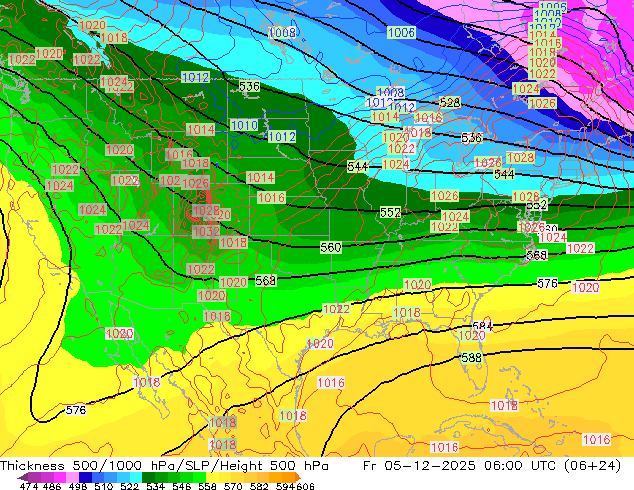Click the 510 legend value
634x490 pixels.
104,486
